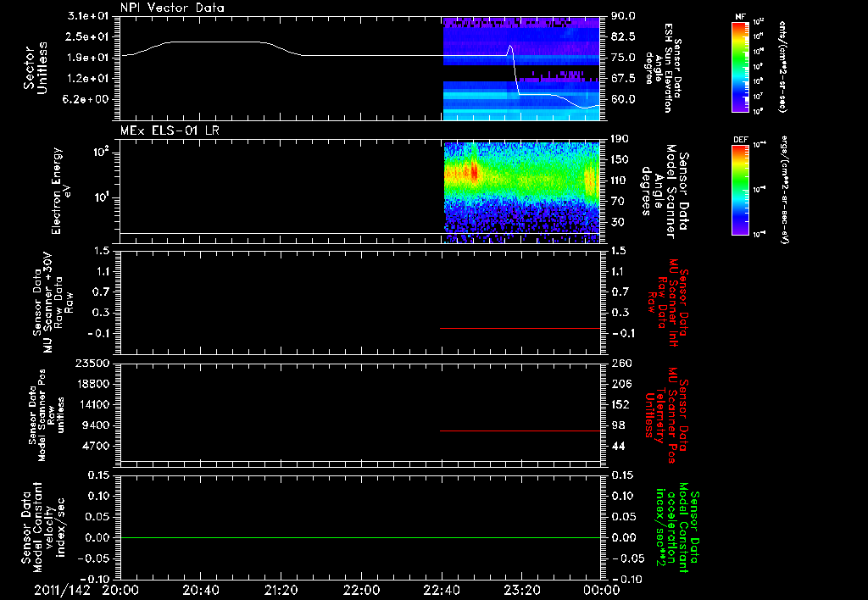
Task: Click the "2011/142" date label
Action: click(x=62, y=590)
